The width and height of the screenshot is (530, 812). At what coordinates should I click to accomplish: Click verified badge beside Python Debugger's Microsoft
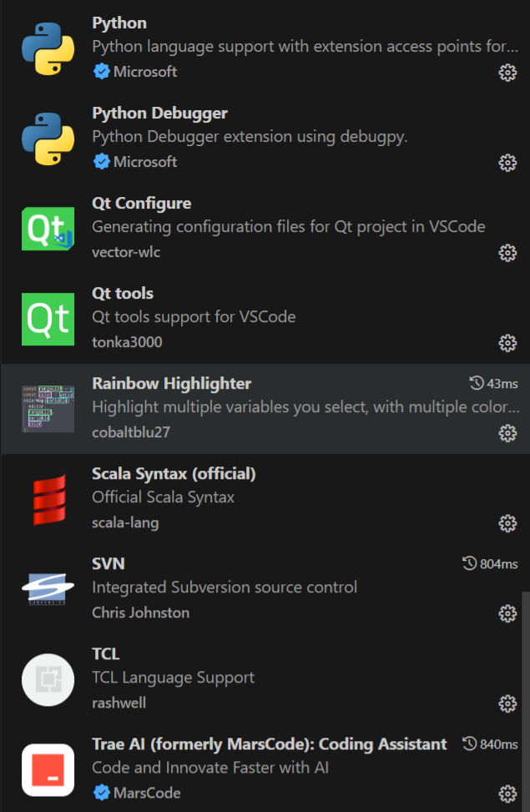(102, 162)
